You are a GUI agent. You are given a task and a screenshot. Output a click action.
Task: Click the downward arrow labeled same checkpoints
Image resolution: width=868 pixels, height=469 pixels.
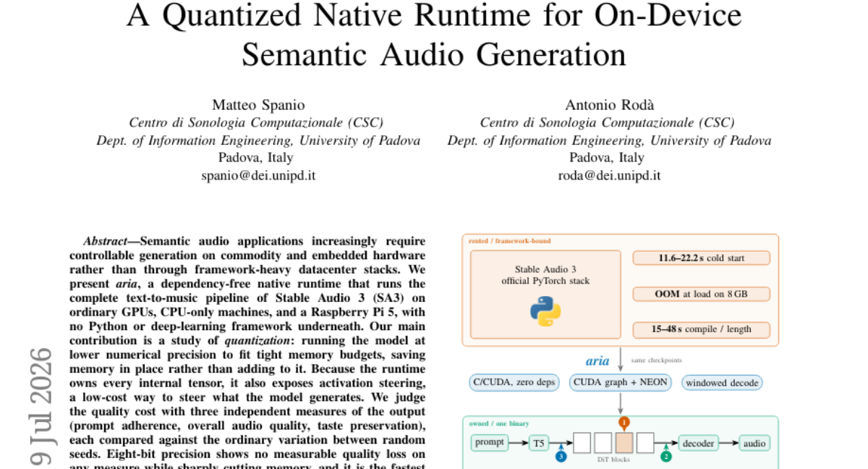click(621, 360)
